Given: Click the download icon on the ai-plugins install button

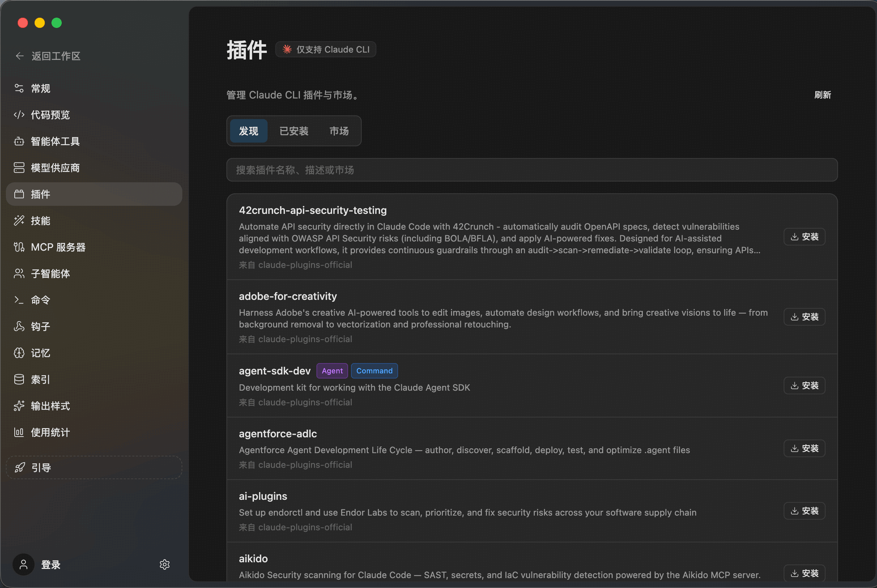Looking at the screenshot, I should coord(794,511).
